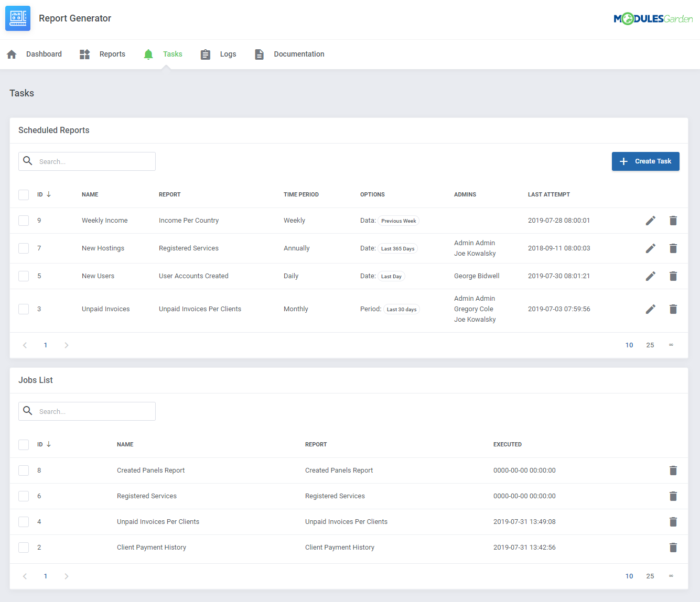
Task: Show 25 jobs per page
Action: (650, 576)
